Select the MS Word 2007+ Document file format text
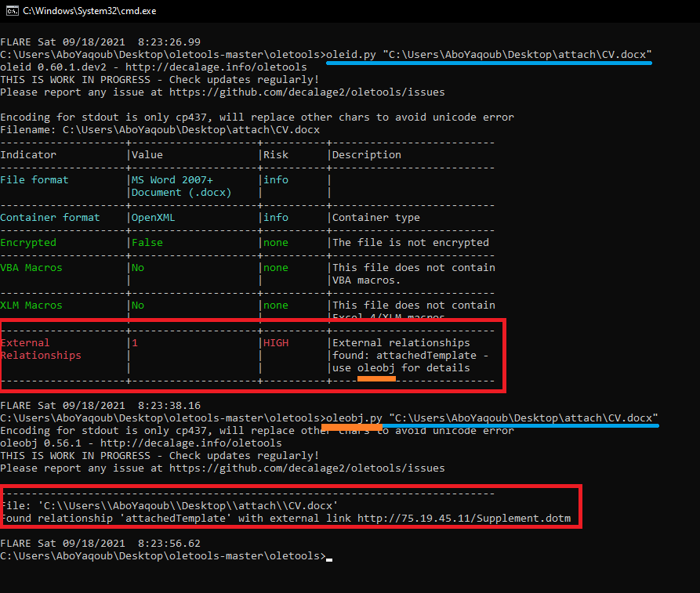The image size is (700, 593). pyautogui.click(x=176, y=186)
